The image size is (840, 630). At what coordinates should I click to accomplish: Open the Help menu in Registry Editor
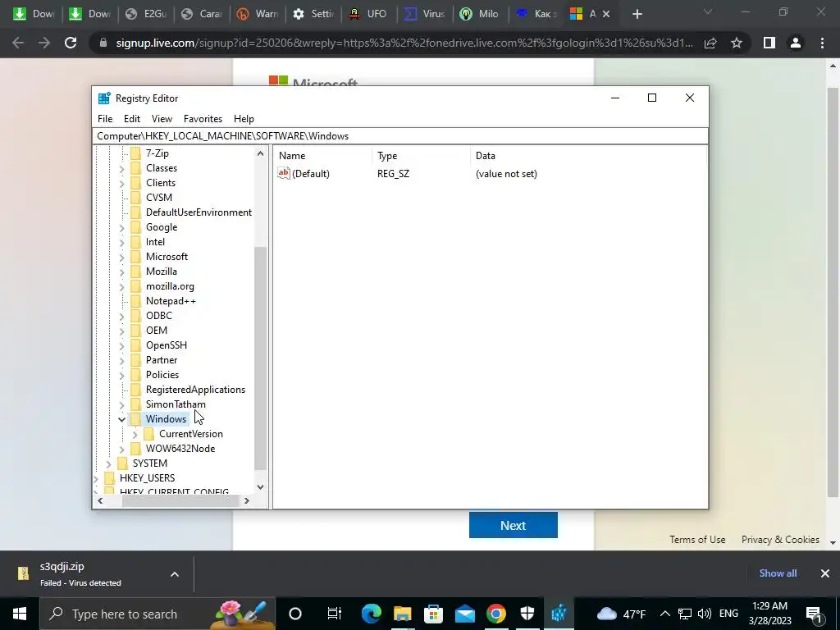(x=244, y=119)
